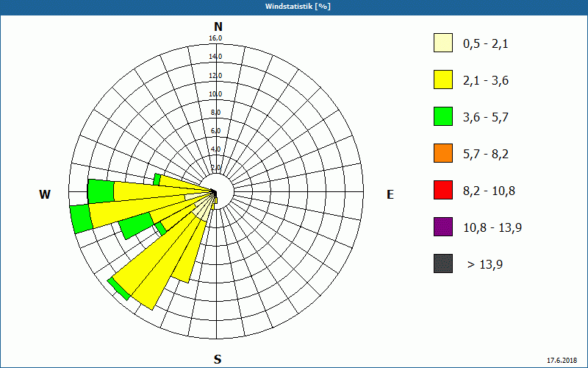Click the W compass label

pyautogui.click(x=45, y=194)
